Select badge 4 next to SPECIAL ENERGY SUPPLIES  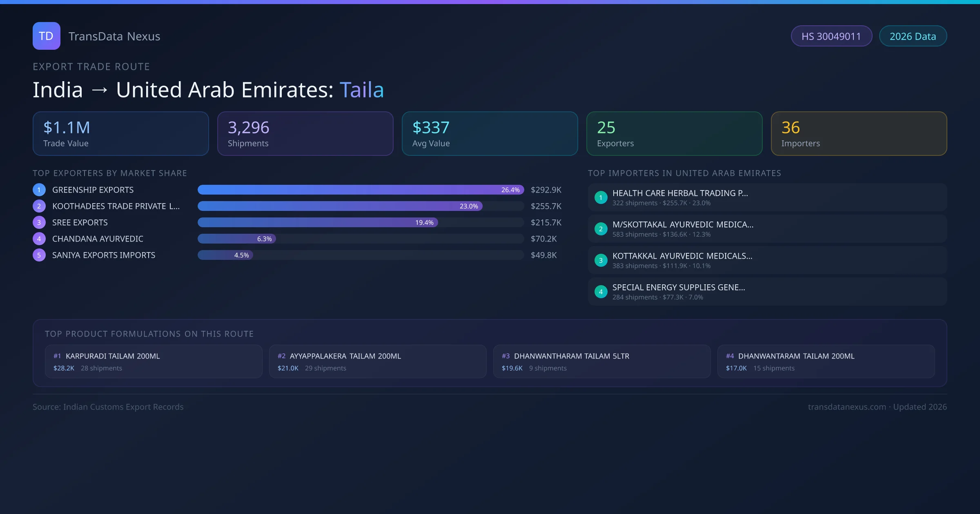(601, 292)
